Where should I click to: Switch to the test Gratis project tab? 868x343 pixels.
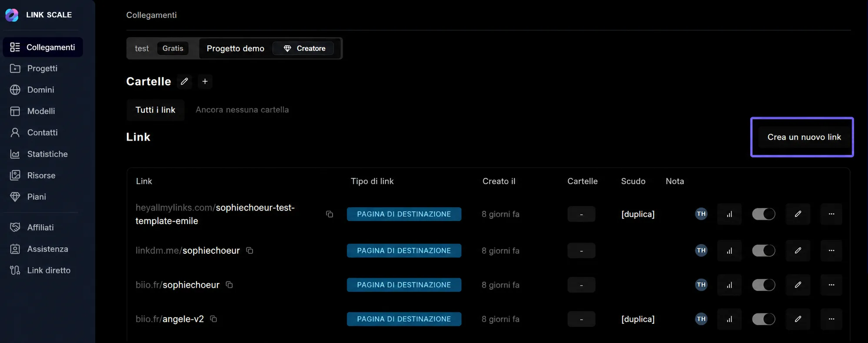[x=161, y=48]
